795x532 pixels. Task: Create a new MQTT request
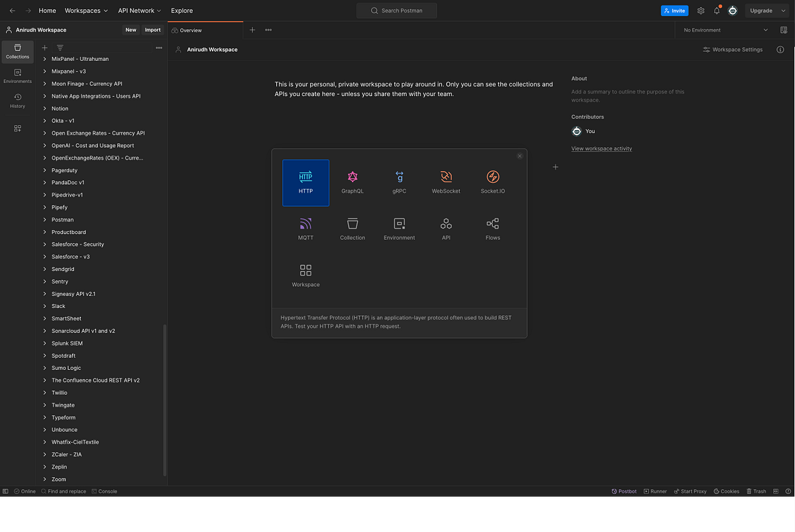coord(305,229)
